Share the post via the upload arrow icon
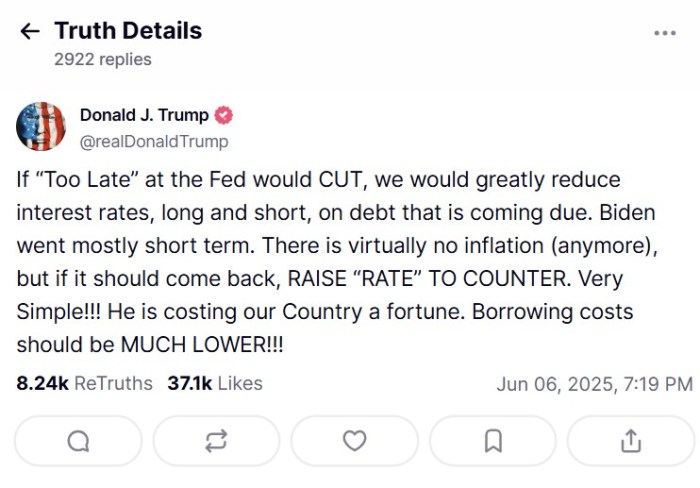Viewport: 700px width, 488px height. point(630,441)
